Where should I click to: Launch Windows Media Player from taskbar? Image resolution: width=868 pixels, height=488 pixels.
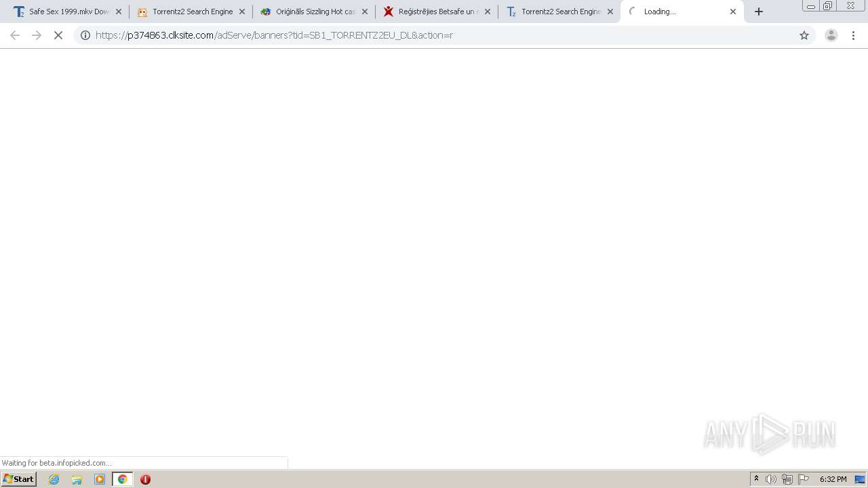(100, 479)
